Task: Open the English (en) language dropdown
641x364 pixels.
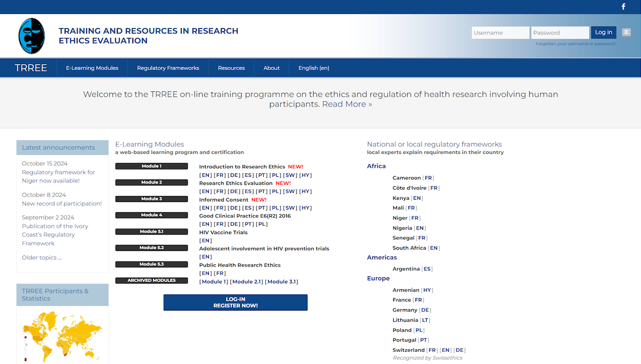Action: tap(314, 68)
